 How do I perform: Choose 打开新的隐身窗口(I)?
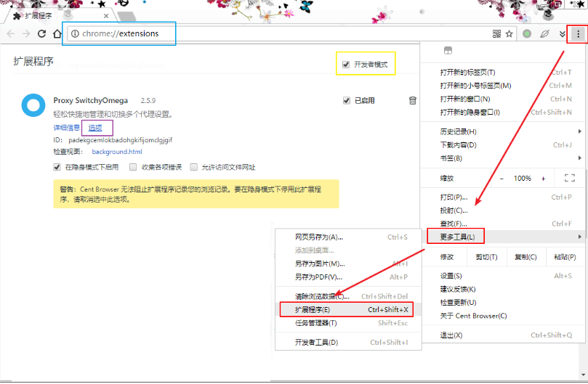(502, 113)
